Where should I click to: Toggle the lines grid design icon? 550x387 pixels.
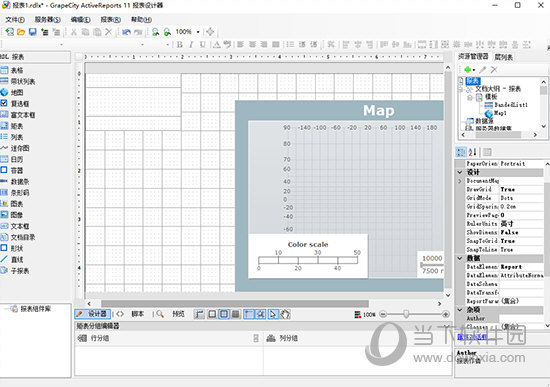pos(236,314)
